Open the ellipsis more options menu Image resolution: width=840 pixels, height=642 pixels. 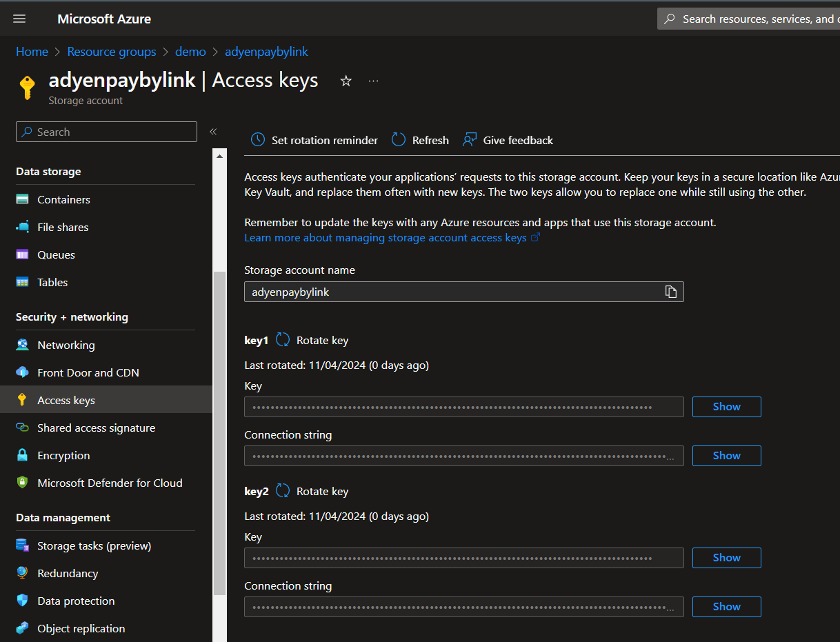click(373, 81)
